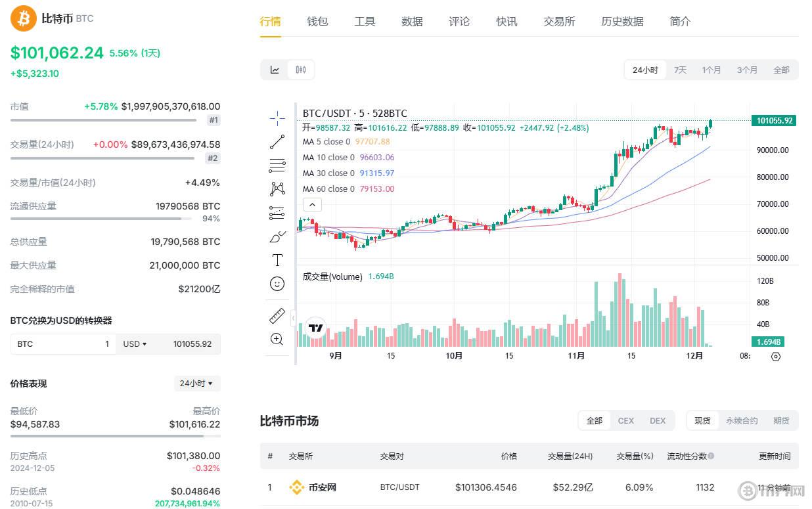Open the 币安网 exchange link

tap(322, 487)
